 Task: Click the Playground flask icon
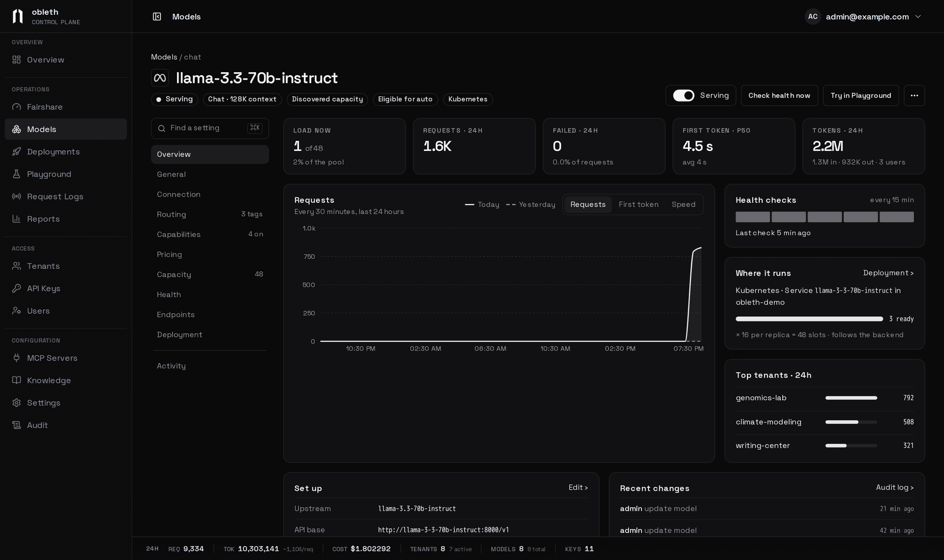17,174
